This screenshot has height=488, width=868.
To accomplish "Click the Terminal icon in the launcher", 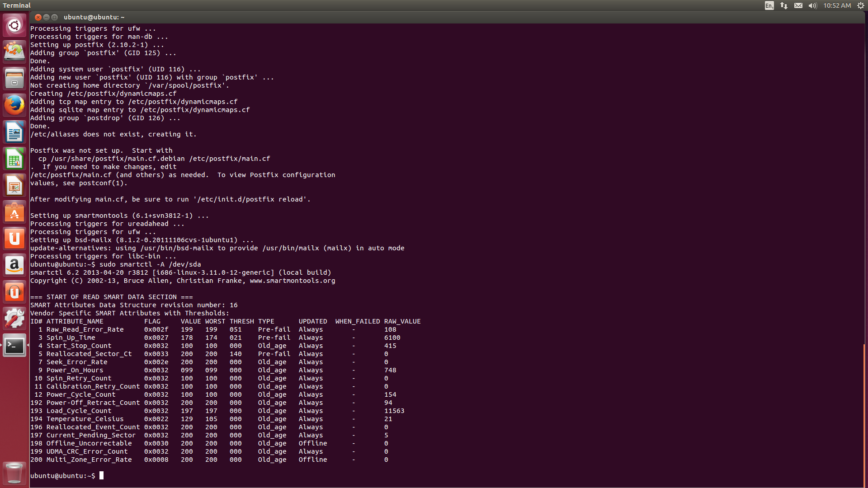I will click(x=14, y=346).
